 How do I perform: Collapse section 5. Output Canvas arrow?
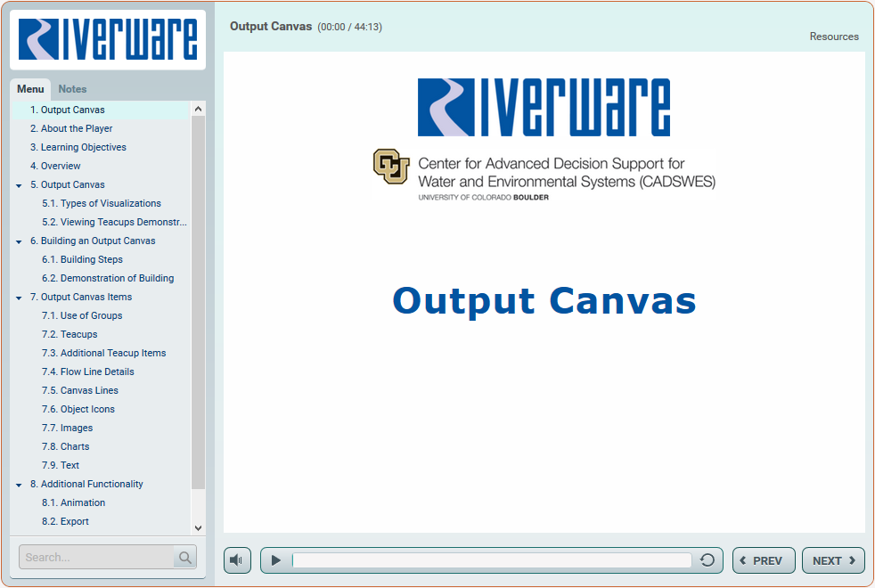pos(19,185)
